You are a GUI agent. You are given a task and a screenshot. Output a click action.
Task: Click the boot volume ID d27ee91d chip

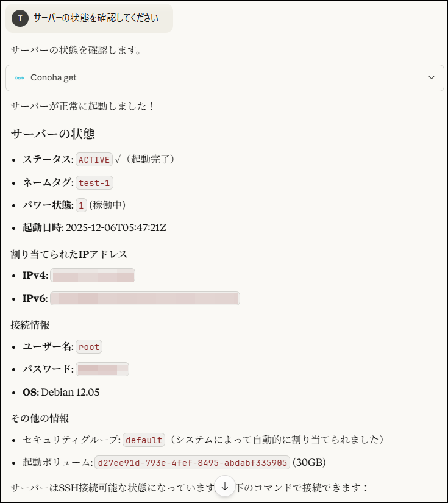point(193,463)
